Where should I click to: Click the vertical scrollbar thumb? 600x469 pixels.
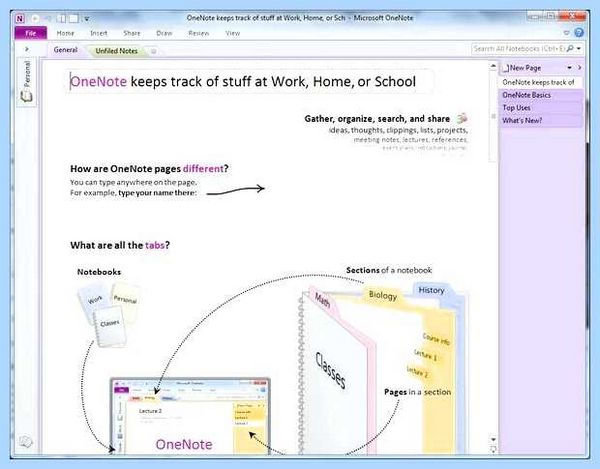click(x=493, y=116)
